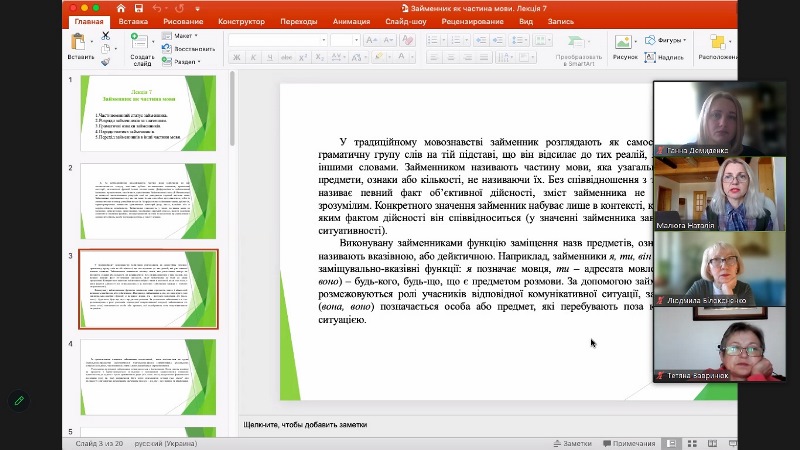Toggle Comments (Примечания) pane in status bar
The height and width of the screenshot is (450, 800).
628,443
